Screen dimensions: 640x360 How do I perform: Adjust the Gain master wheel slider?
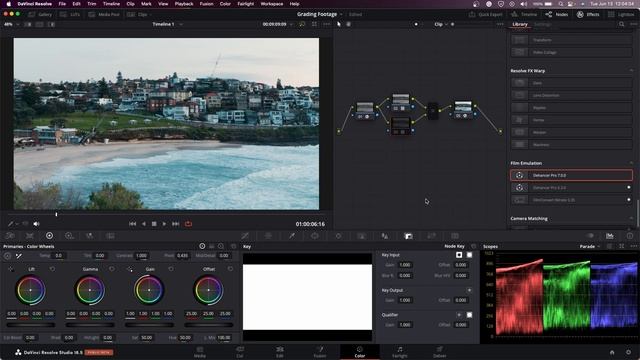[149, 325]
